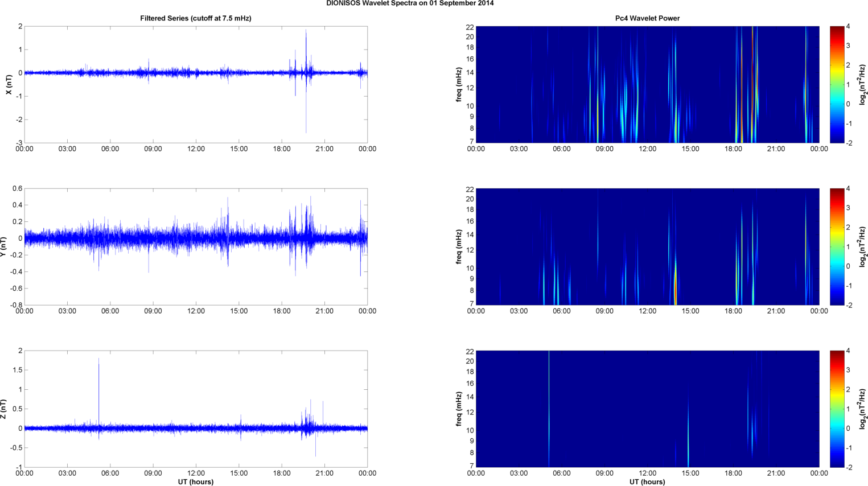Select the bottom wavelet power spectrogram

[647, 409]
